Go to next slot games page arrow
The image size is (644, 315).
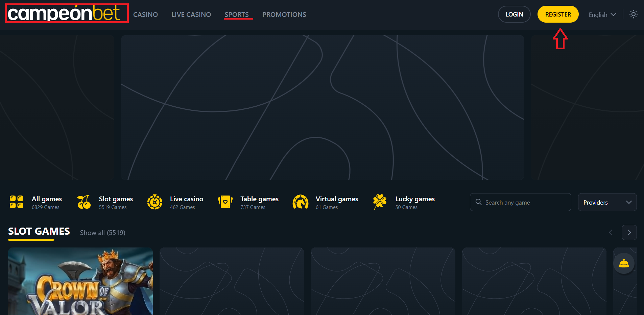coord(629,232)
